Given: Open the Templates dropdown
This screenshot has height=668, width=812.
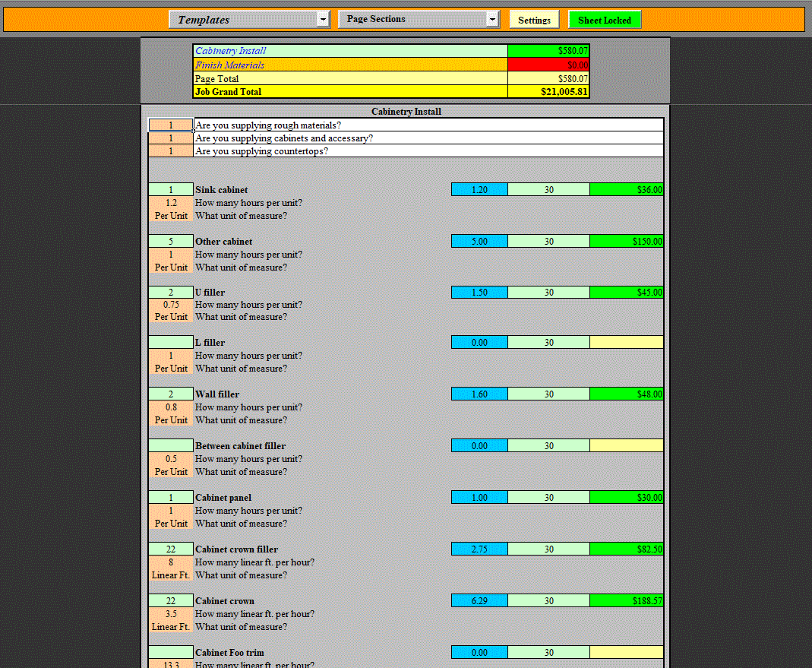Looking at the screenshot, I should 243,19.
